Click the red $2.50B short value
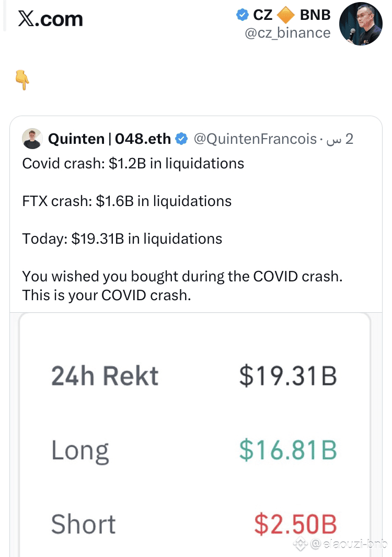The height and width of the screenshot is (557, 392). [x=295, y=525]
